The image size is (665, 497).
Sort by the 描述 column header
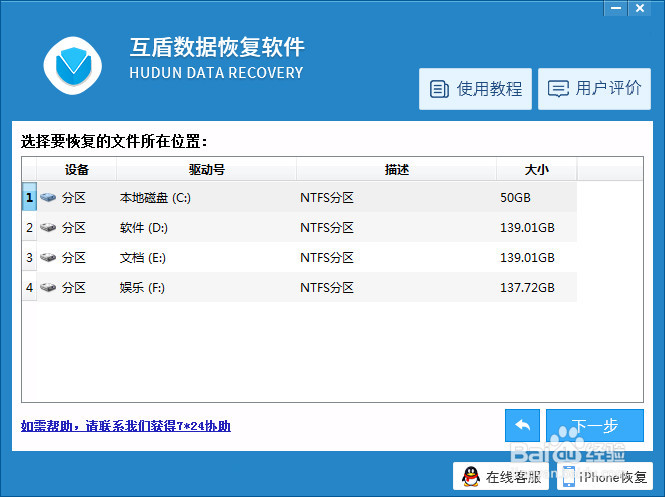coord(397,170)
